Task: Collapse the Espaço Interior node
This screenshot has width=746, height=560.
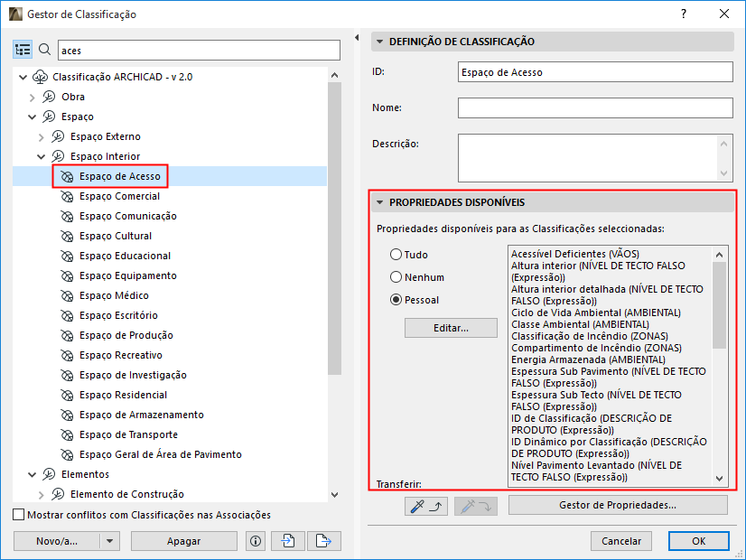Action: click(41, 156)
